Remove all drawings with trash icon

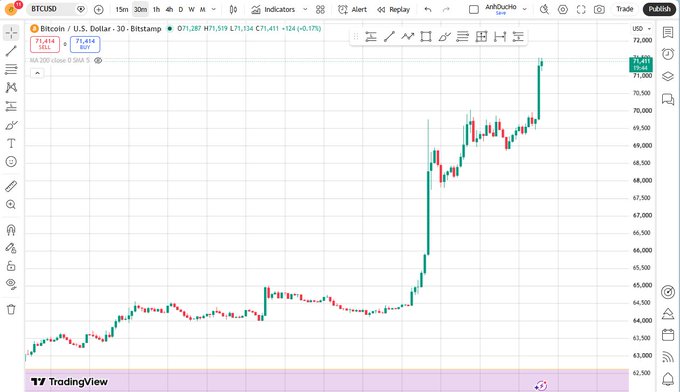tap(11, 309)
